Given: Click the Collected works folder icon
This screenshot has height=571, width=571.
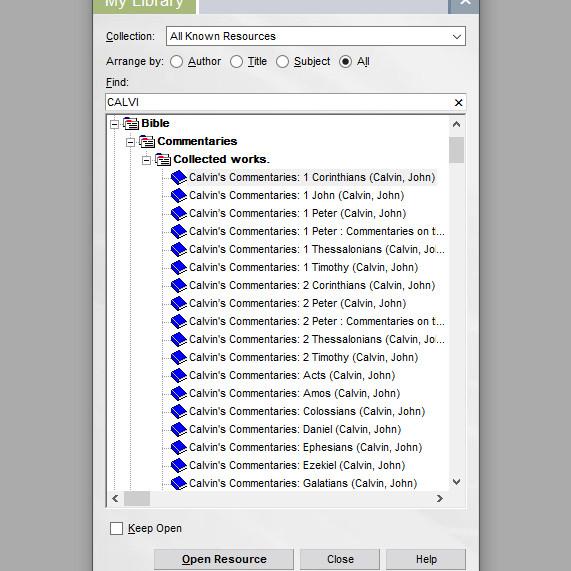Looking at the screenshot, I should pos(163,160).
